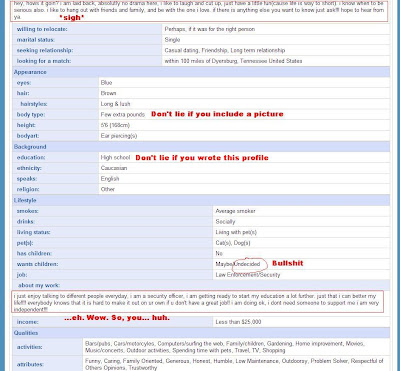Click the 'Average smoker' value
The width and height of the screenshot is (400, 371).
[236, 211]
